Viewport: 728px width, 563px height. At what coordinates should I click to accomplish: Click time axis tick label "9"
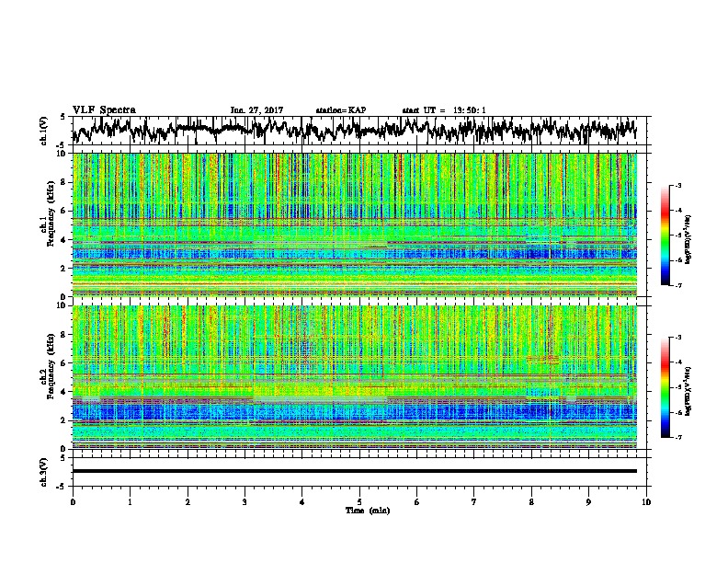[x=588, y=502]
